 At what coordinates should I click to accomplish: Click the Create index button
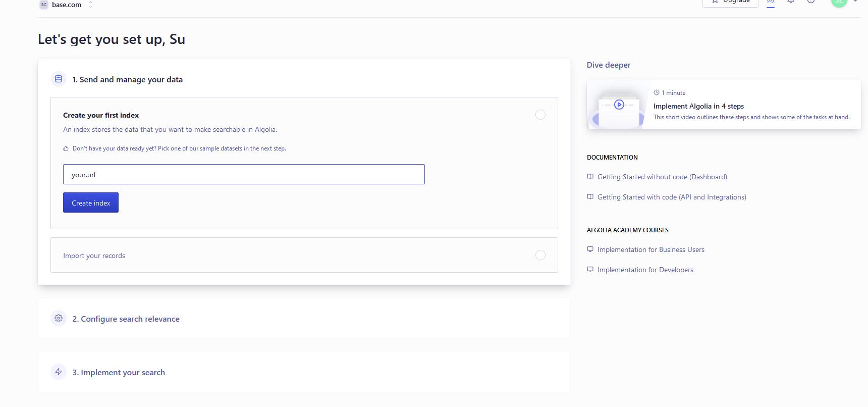91,202
